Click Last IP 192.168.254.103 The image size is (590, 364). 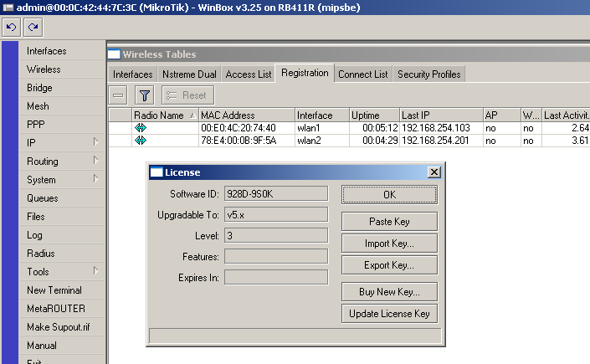(436, 128)
